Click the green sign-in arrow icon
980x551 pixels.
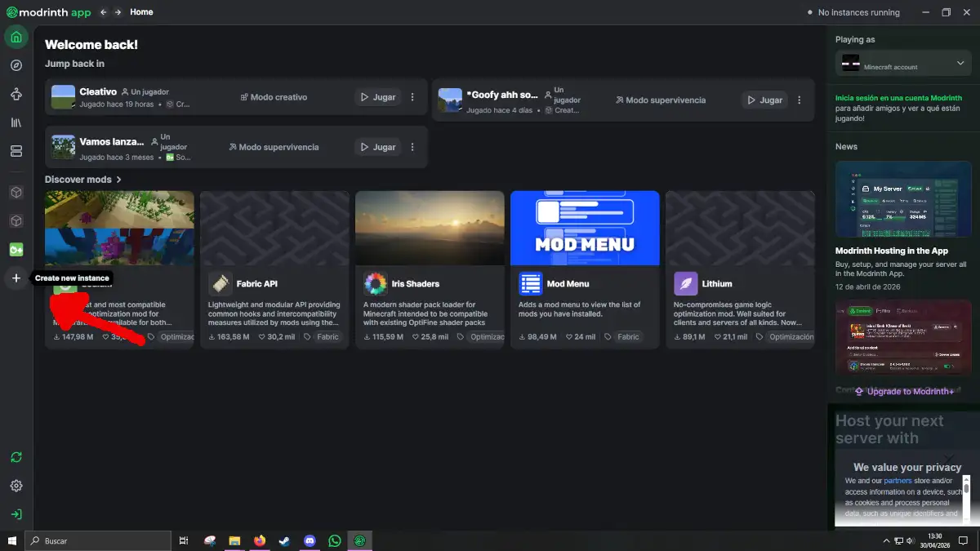pyautogui.click(x=16, y=514)
